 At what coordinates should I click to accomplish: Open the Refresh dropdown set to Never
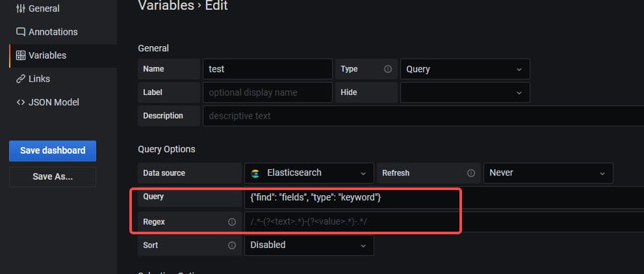[x=548, y=173]
